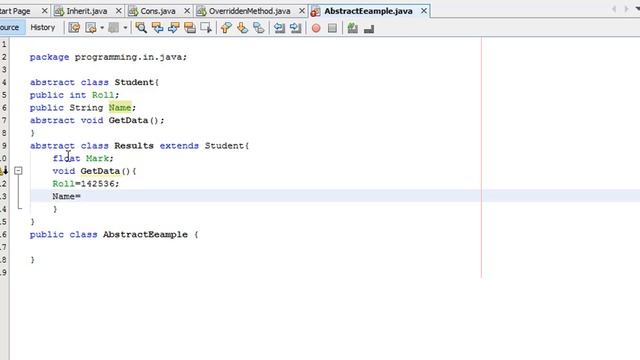The image size is (640, 360).
Task: Click the file icon on OverriddenMethod.java tab
Action: tap(202, 11)
